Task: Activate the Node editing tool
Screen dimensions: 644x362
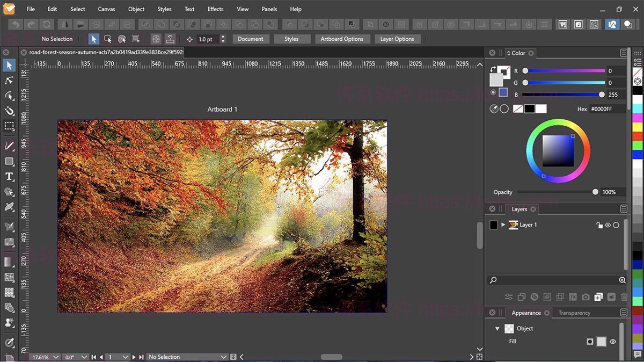Action: (9, 81)
